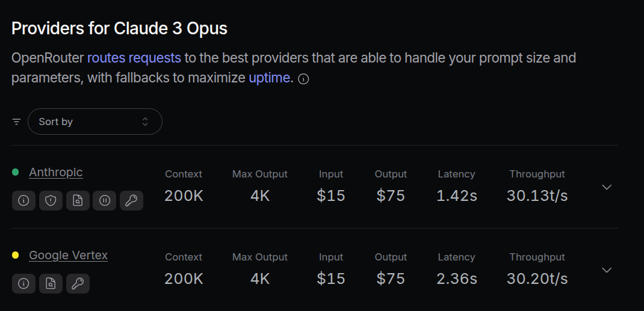Follow the uptime link

269,78
